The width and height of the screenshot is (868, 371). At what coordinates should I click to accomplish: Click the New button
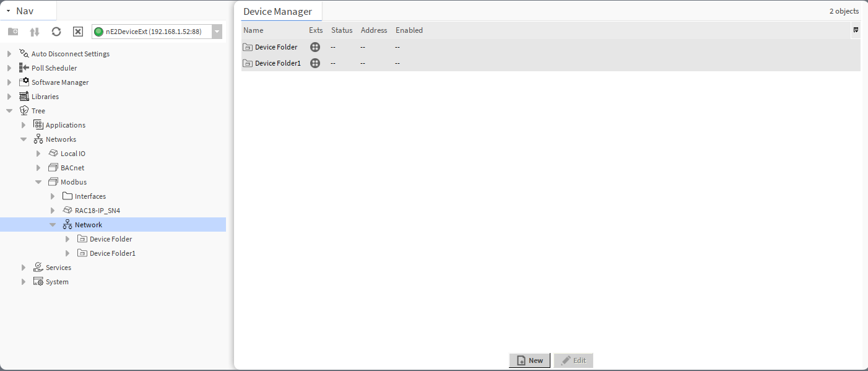[x=529, y=360]
